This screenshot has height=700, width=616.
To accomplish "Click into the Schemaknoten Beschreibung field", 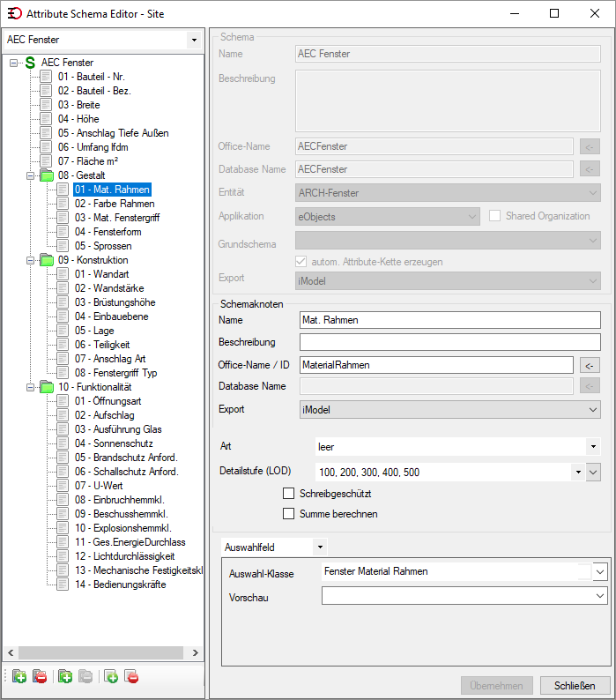I will click(x=450, y=342).
